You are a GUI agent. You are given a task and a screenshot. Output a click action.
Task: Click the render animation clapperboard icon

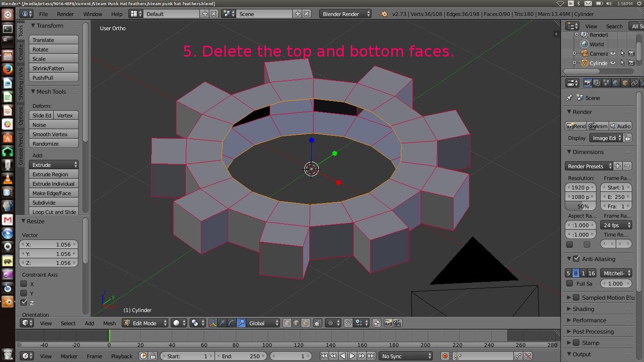click(598, 126)
